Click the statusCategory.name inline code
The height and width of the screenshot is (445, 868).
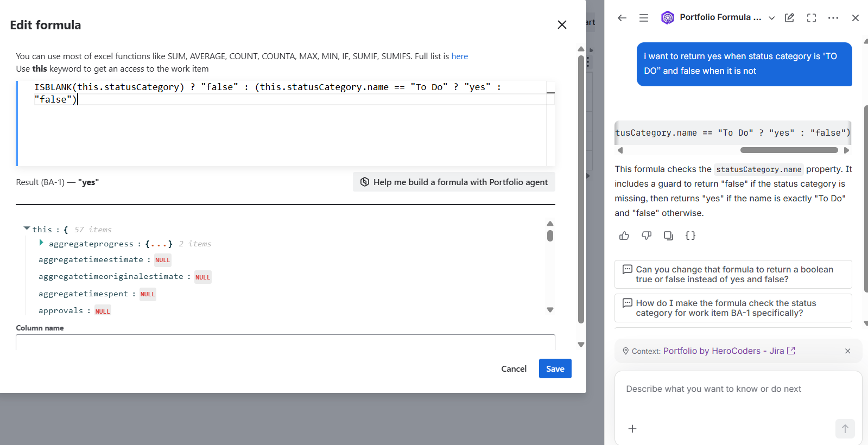click(758, 170)
